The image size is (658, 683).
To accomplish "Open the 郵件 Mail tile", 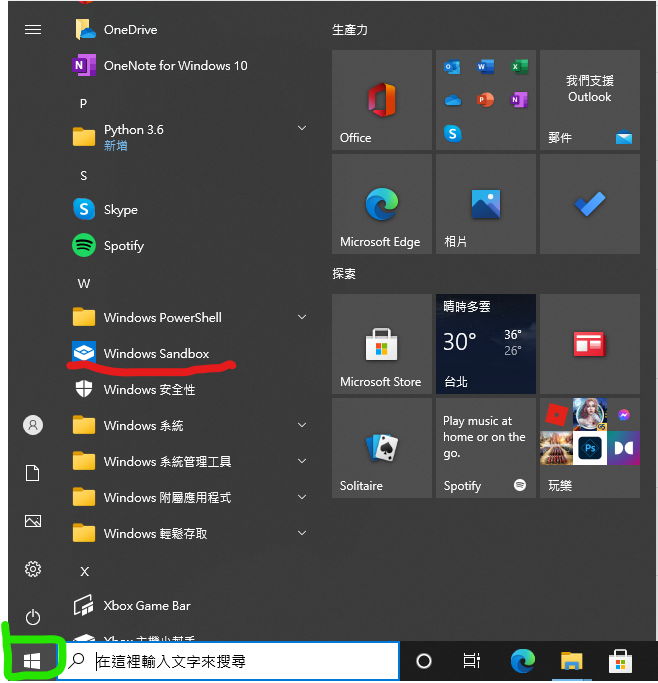I will (x=590, y=100).
